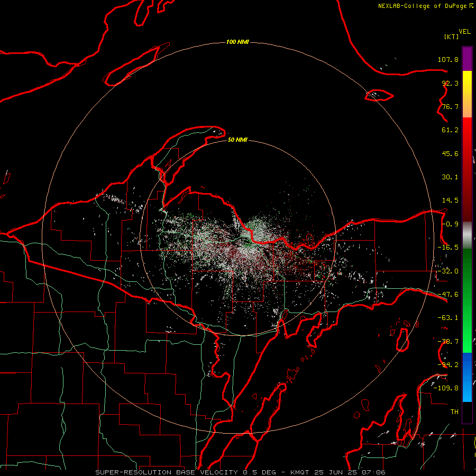Image resolution: width=476 pixels, height=476 pixels.
Task: Select the 45.6 scale value
Action: (450, 153)
